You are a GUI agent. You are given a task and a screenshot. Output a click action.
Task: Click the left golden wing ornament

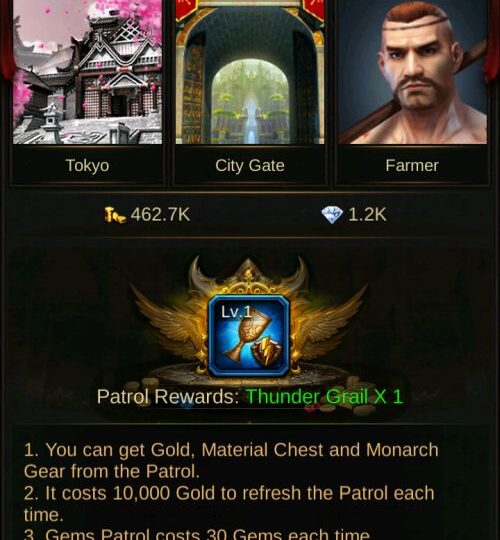coord(170,322)
